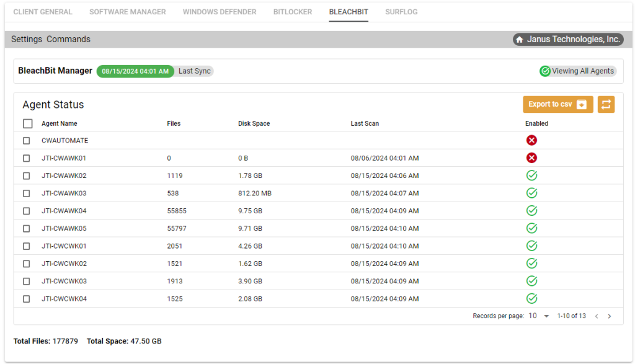The image size is (635, 364).
Task: Click the red disabled icon for CWAUTOMATE
Action: [531, 140]
